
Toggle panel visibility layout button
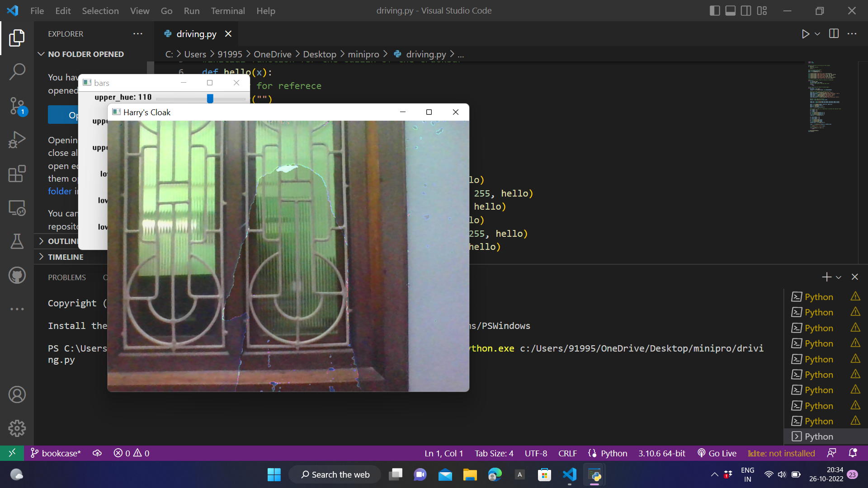pyautogui.click(x=730, y=11)
